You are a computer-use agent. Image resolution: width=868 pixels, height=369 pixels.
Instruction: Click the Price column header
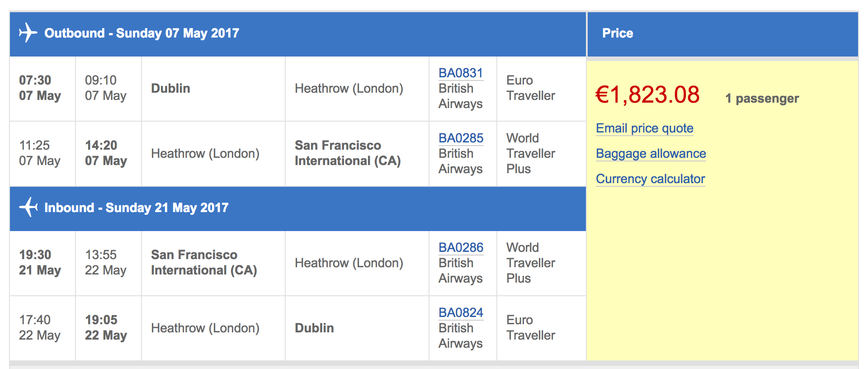pyautogui.click(x=617, y=33)
